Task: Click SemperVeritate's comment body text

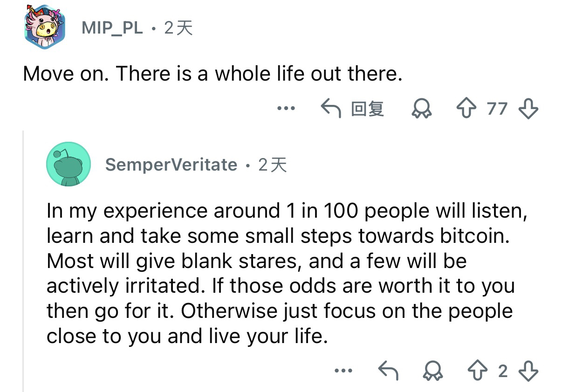Action: [280, 273]
